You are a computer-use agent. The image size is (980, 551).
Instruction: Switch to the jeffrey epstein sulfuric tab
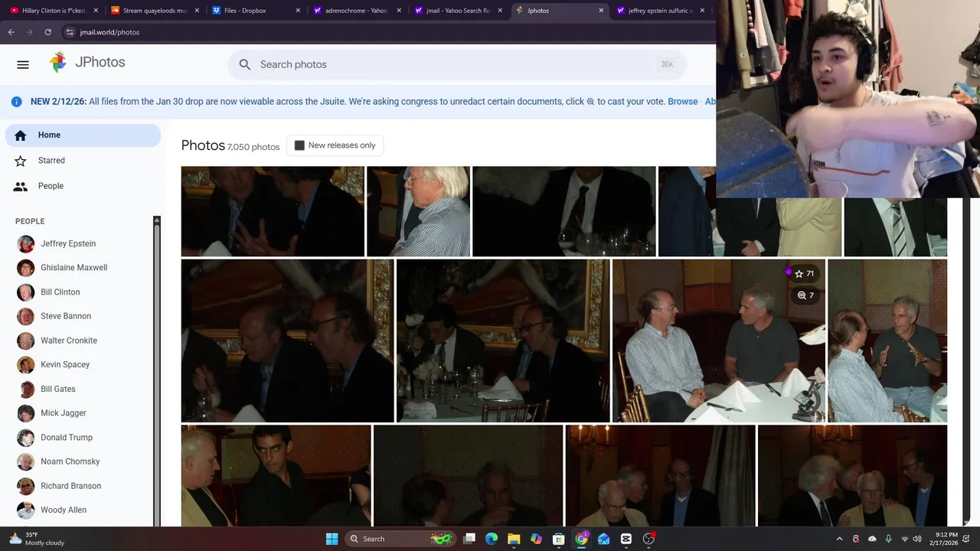click(660, 11)
